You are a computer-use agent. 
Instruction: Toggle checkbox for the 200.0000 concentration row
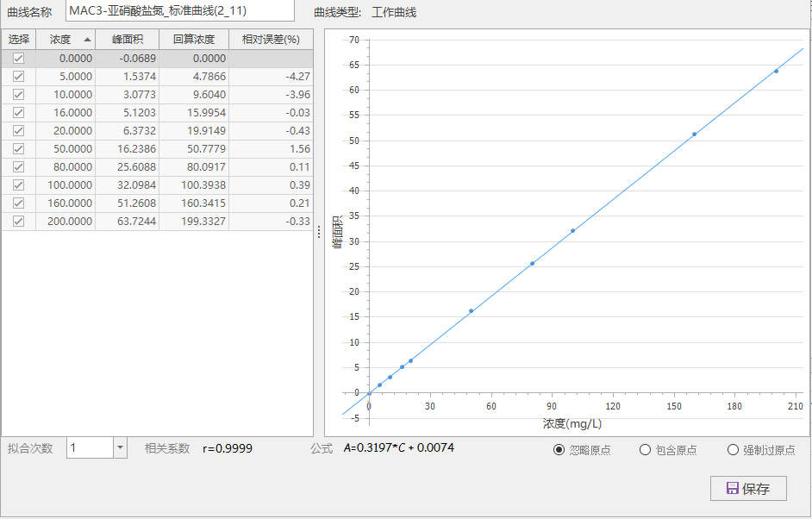18,222
